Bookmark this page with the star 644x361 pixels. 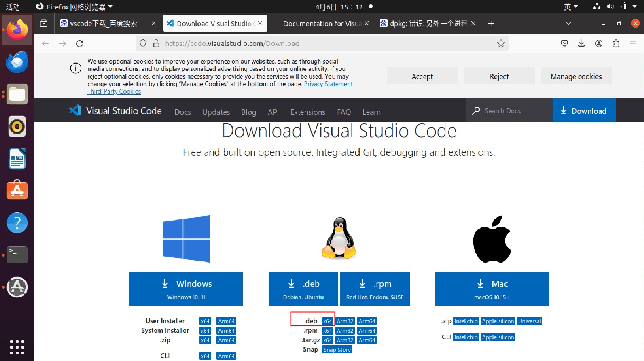tap(501, 43)
